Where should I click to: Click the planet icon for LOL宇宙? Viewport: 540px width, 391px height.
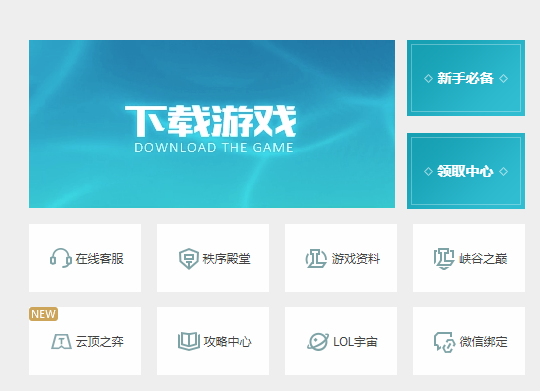tap(318, 342)
